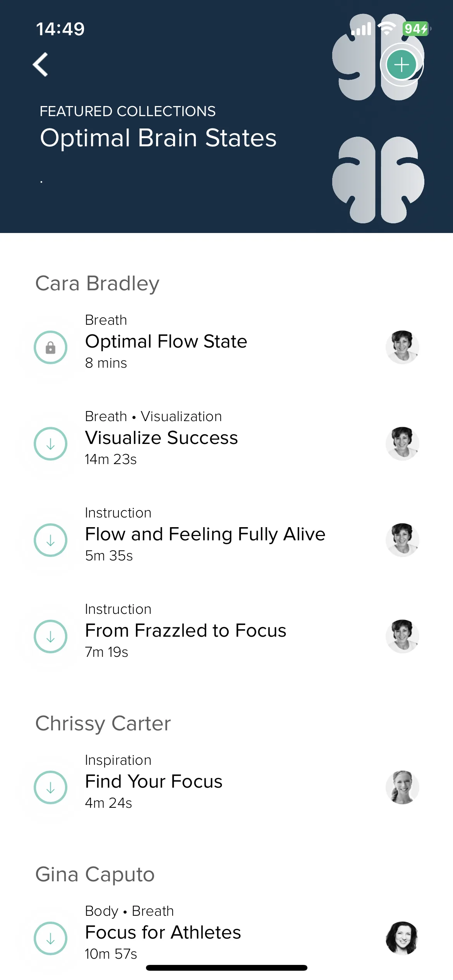Open the Focus for Athletes title
The image size is (453, 980).
point(163,932)
